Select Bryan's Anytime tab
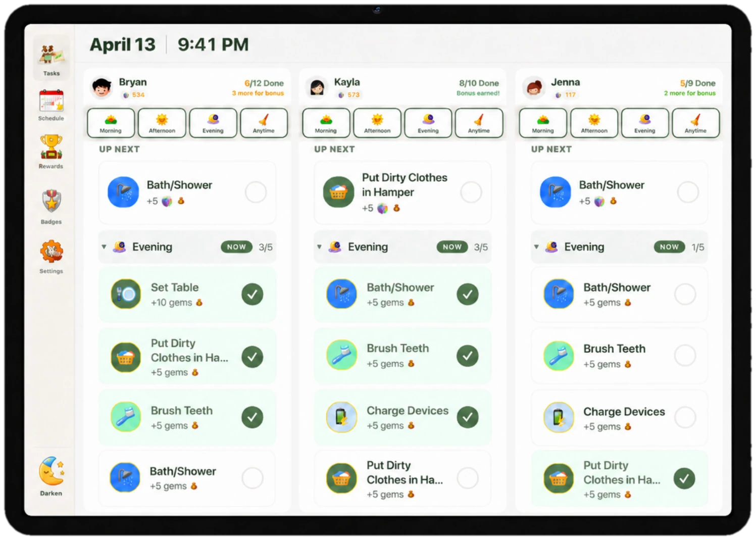 point(264,123)
